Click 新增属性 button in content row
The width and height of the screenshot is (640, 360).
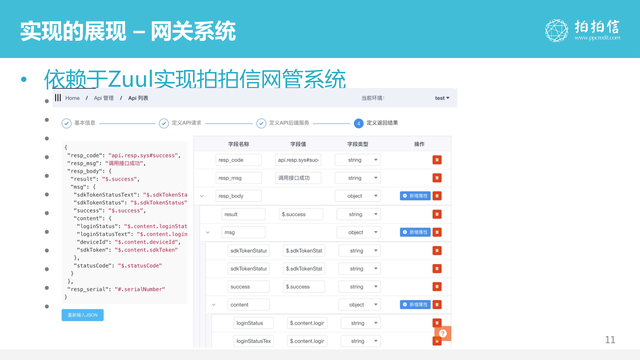tap(415, 304)
